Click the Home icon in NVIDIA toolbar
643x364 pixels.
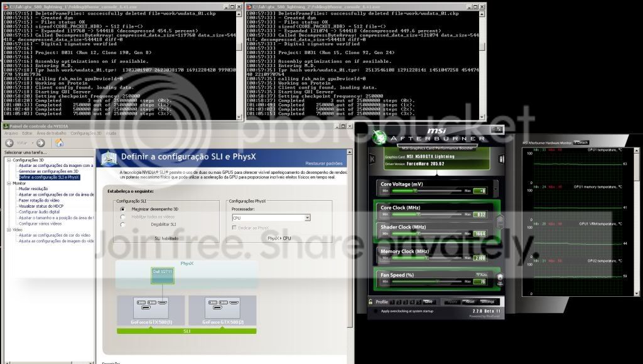[x=58, y=142]
